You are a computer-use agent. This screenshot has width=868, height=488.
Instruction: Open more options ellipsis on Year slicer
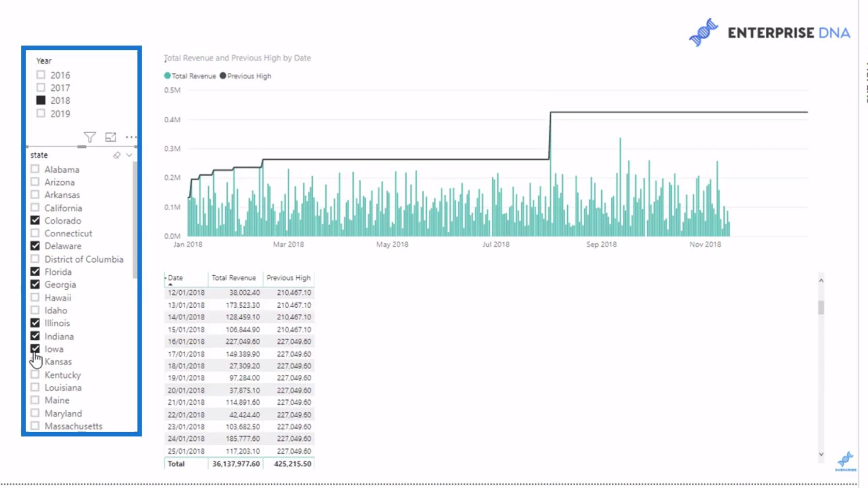click(x=131, y=137)
